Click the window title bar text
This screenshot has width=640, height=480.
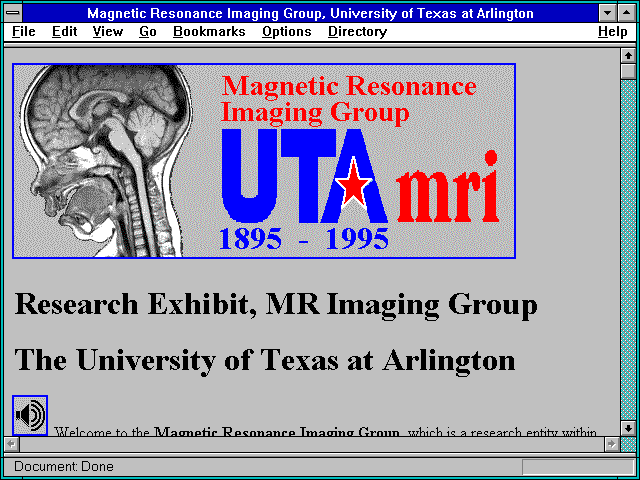pyautogui.click(x=310, y=13)
